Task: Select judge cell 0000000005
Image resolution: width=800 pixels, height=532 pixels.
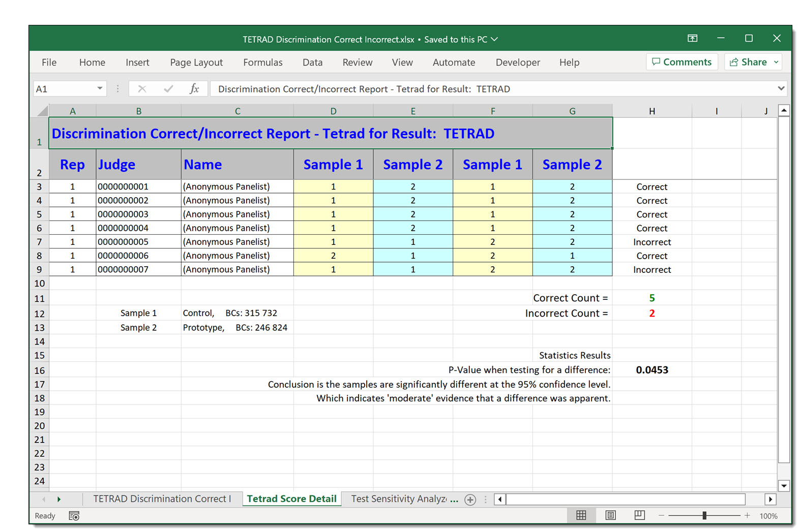Action: pyautogui.click(x=138, y=242)
